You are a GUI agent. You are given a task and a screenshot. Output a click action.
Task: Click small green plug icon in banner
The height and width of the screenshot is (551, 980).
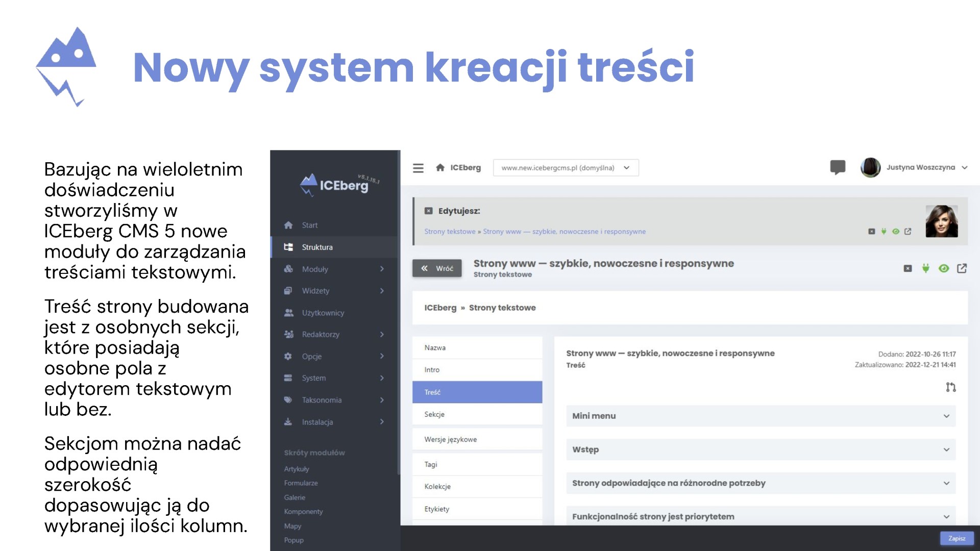click(884, 232)
